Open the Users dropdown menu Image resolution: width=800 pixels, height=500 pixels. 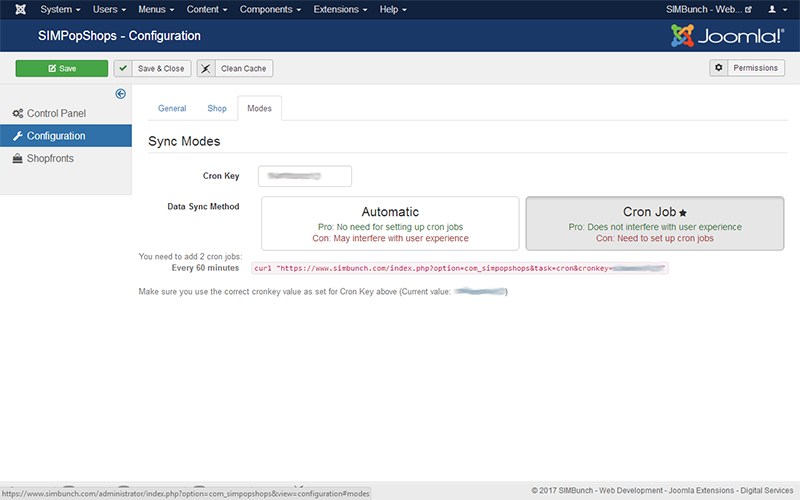coord(109,9)
